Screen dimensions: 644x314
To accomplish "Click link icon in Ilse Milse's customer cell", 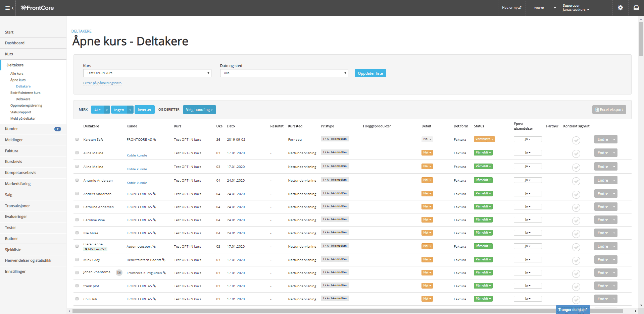I will pyautogui.click(x=154, y=233).
